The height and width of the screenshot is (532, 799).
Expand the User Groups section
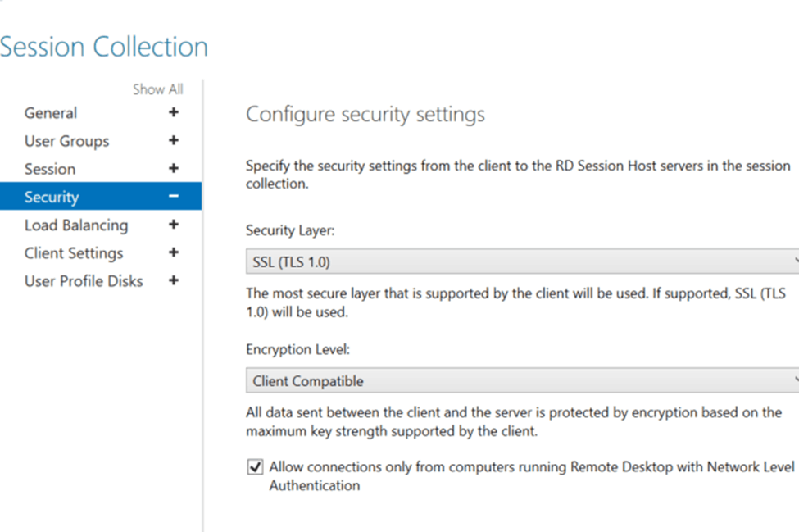(x=173, y=141)
